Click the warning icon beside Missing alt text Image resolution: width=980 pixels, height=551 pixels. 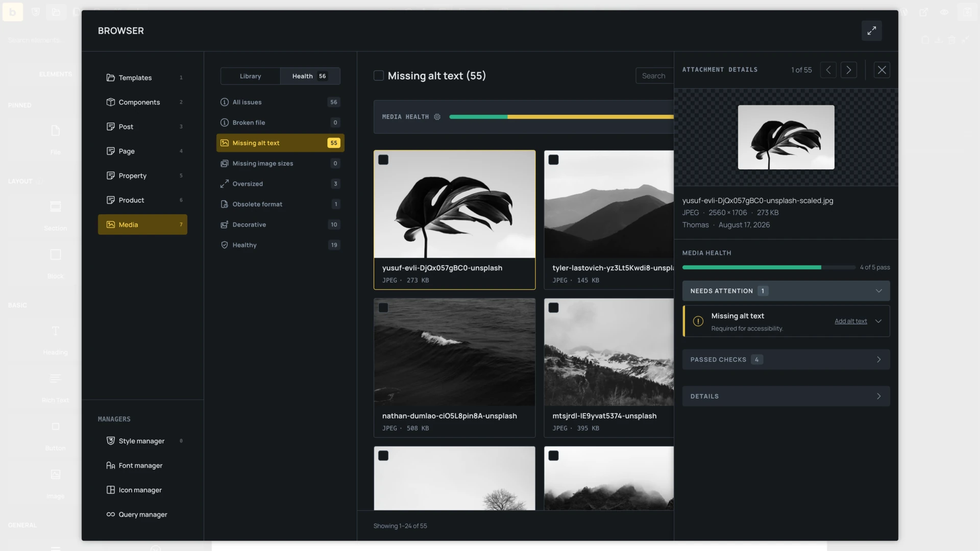698,321
